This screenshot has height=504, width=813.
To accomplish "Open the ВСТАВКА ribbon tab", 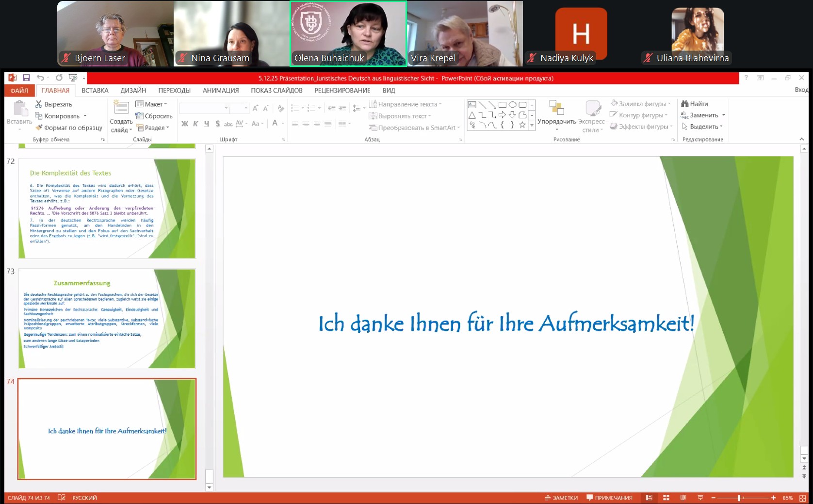I will [x=95, y=91].
